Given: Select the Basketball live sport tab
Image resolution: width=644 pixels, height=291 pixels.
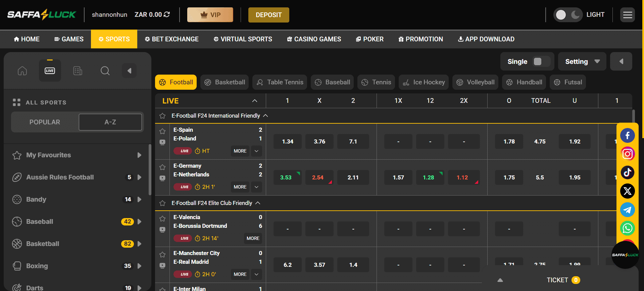Looking at the screenshot, I should coord(225,82).
